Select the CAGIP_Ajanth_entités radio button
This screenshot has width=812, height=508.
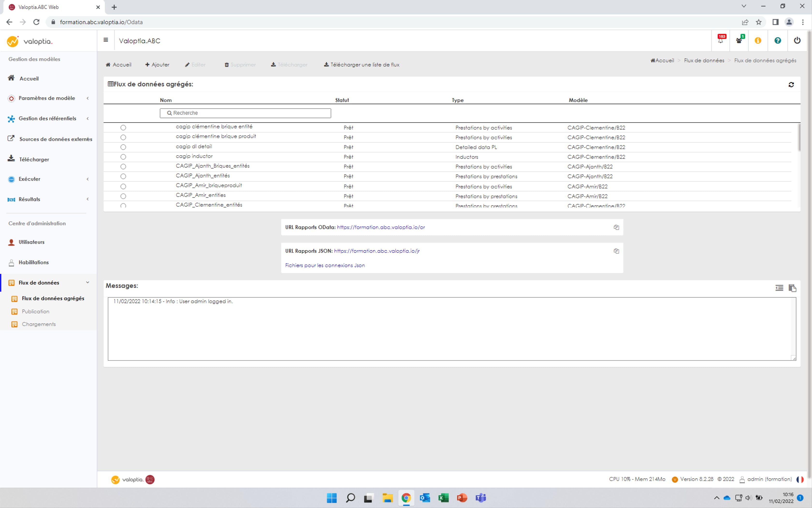coord(123,176)
